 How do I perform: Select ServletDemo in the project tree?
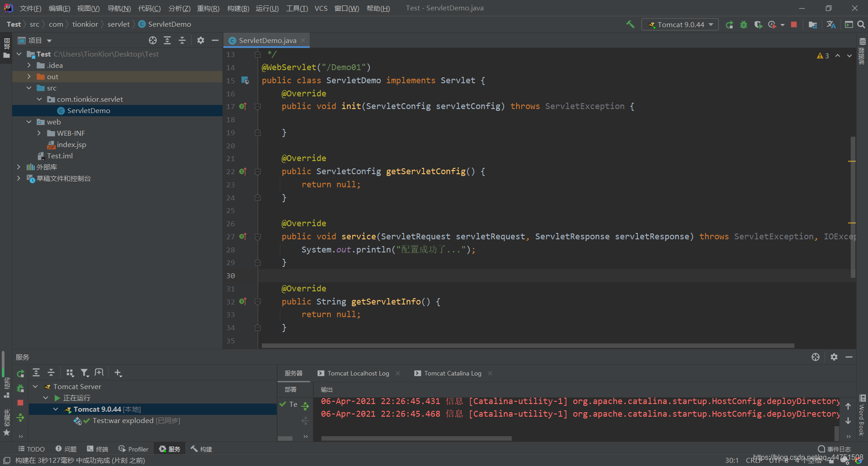click(89, 110)
